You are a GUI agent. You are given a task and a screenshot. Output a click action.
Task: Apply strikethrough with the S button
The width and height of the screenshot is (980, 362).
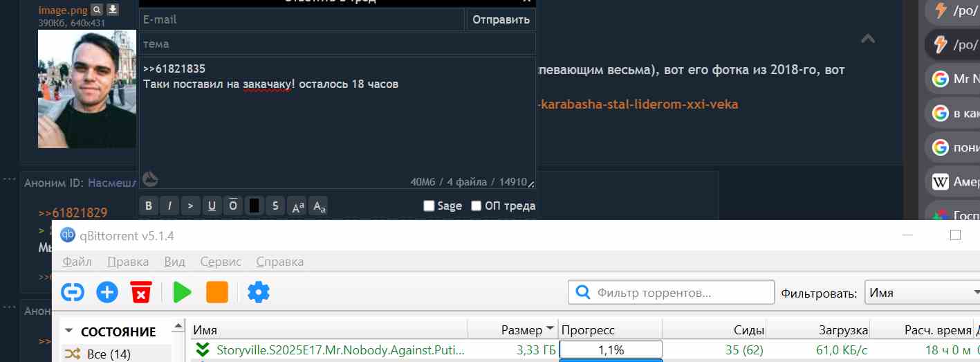click(x=275, y=206)
